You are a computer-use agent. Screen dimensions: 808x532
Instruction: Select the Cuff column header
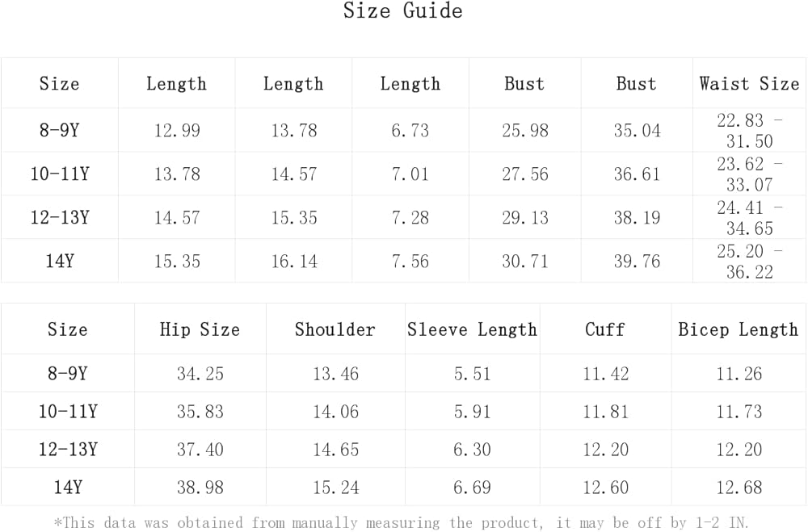pyautogui.click(x=605, y=329)
